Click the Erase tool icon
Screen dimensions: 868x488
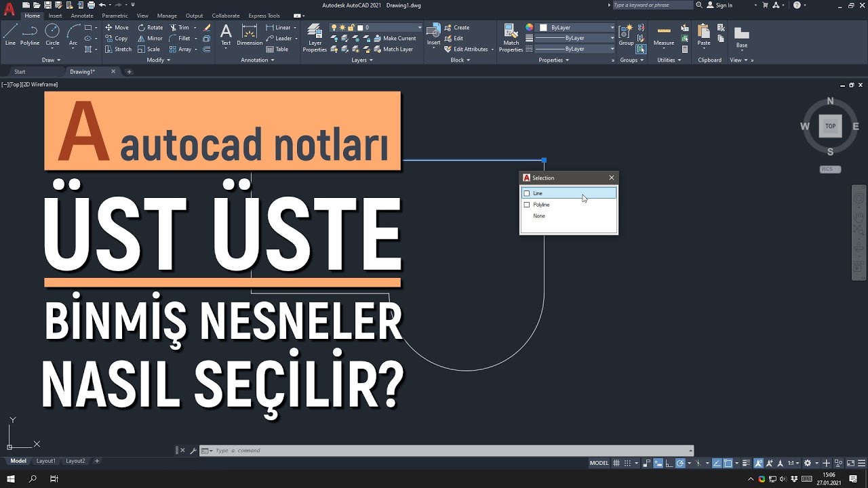coord(207,28)
